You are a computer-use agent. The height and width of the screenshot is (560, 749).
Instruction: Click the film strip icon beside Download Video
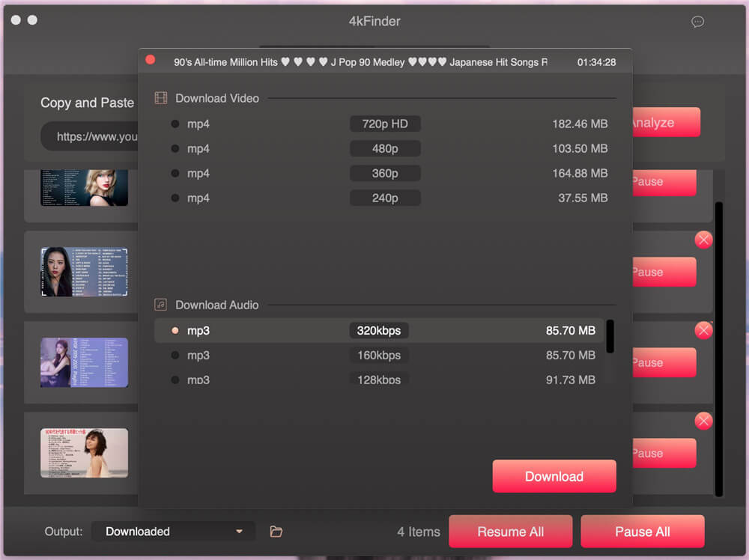[160, 97]
